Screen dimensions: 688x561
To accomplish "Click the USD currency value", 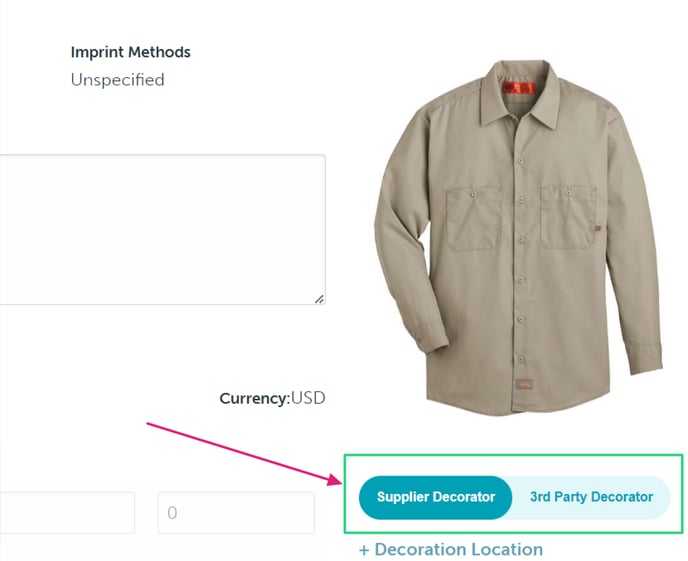I will pos(308,398).
